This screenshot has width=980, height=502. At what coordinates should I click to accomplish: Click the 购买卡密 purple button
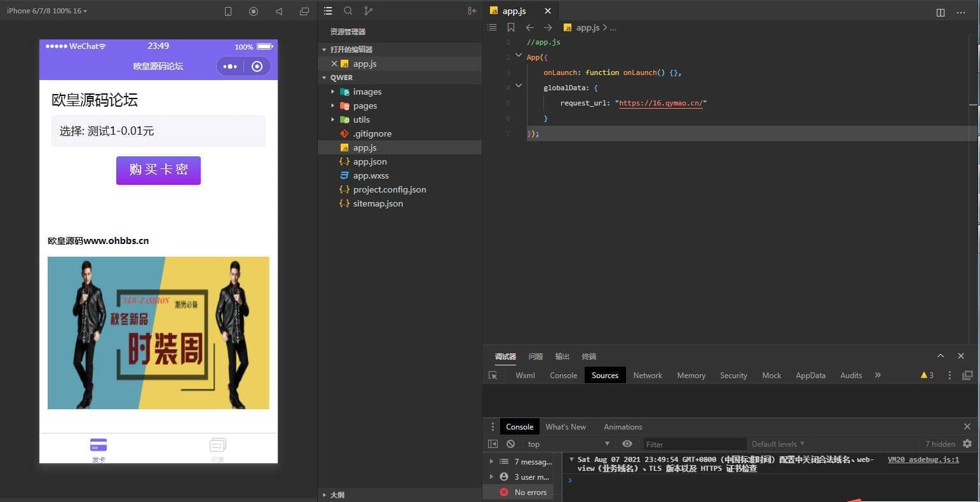tap(158, 170)
